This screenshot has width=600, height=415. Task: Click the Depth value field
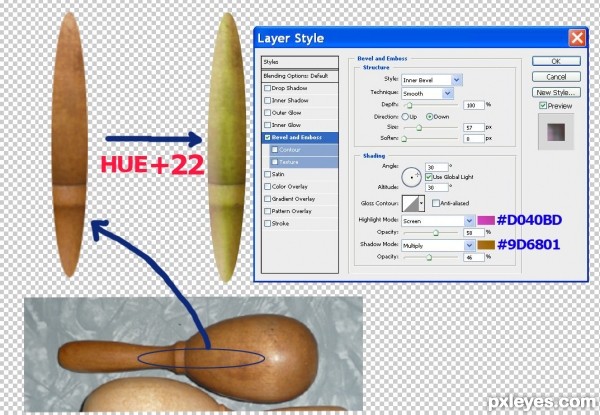474,105
